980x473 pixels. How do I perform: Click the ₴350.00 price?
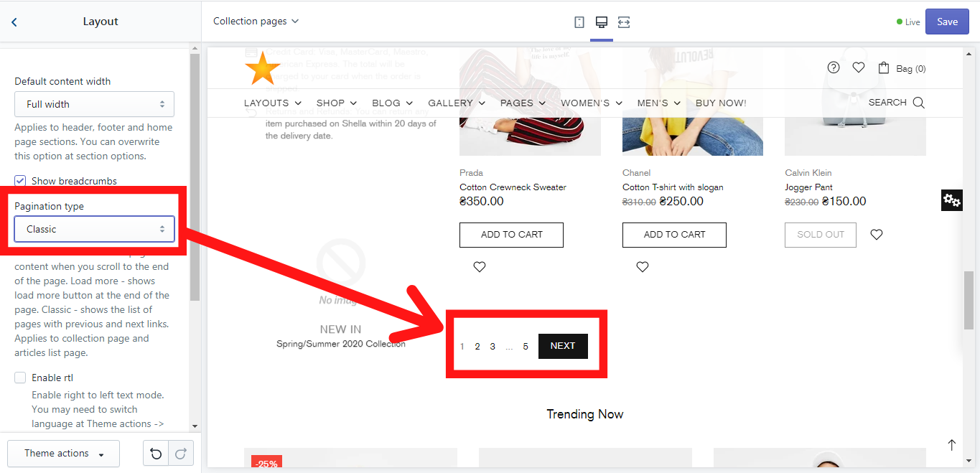tap(481, 202)
